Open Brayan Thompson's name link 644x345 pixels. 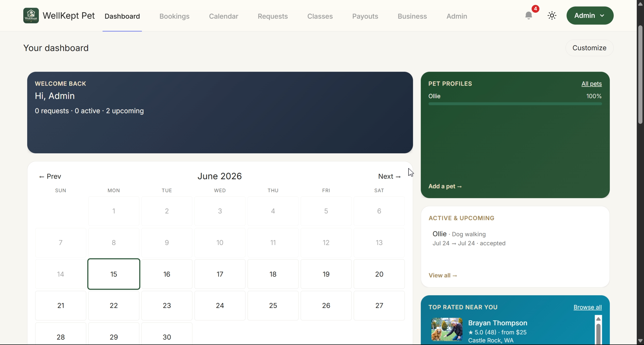tap(498, 323)
